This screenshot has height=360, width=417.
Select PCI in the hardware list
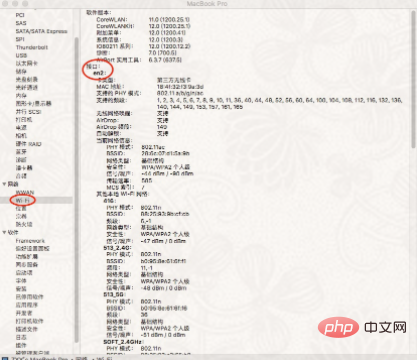pyautogui.click(x=20, y=15)
